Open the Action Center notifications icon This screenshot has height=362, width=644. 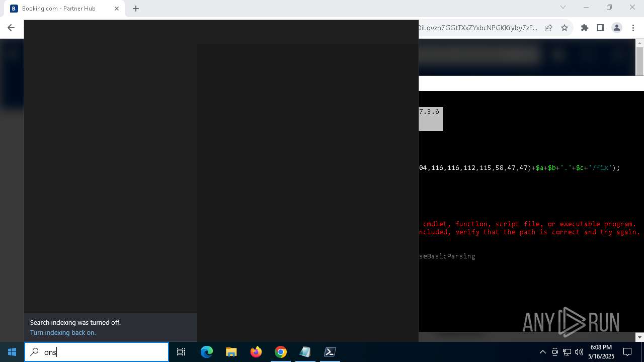point(627,352)
